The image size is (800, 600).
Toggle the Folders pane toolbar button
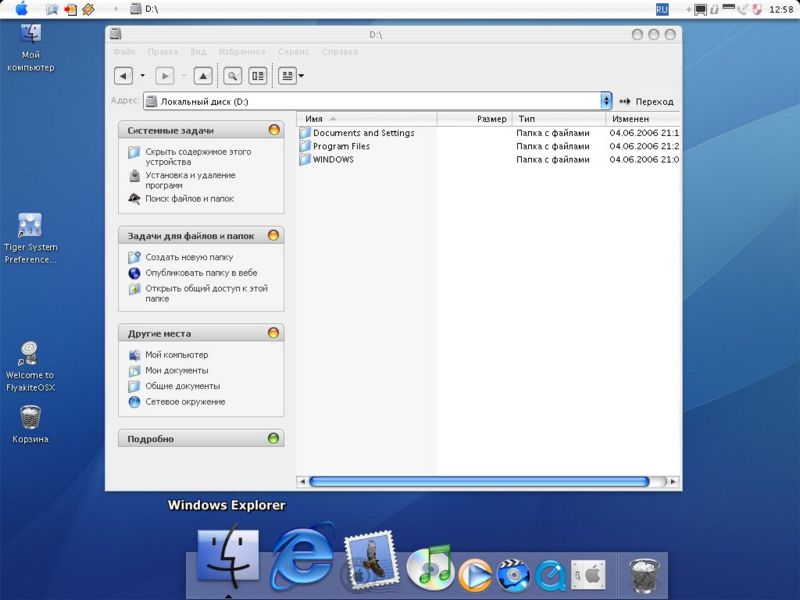[x=258, y=76]
